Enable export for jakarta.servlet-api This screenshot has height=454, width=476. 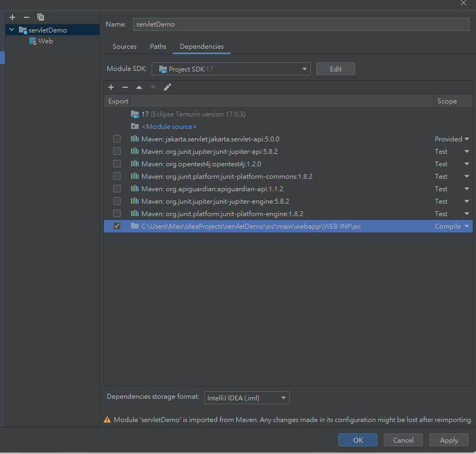117,139
